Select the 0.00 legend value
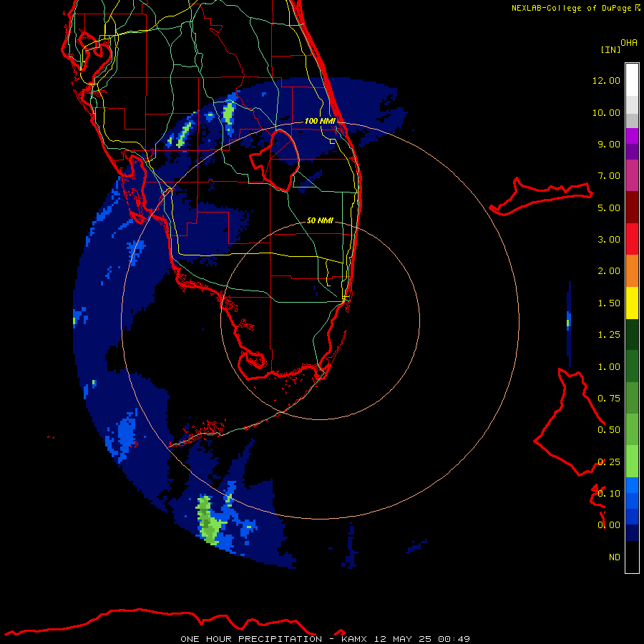Screen dimensions: 644x644 [x=609, y=525]
